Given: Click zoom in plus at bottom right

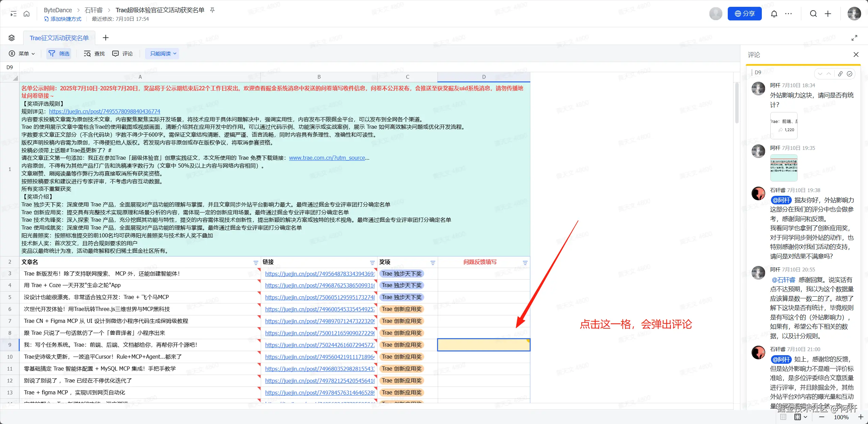Looking at the screenshot, I should (861, 417).
